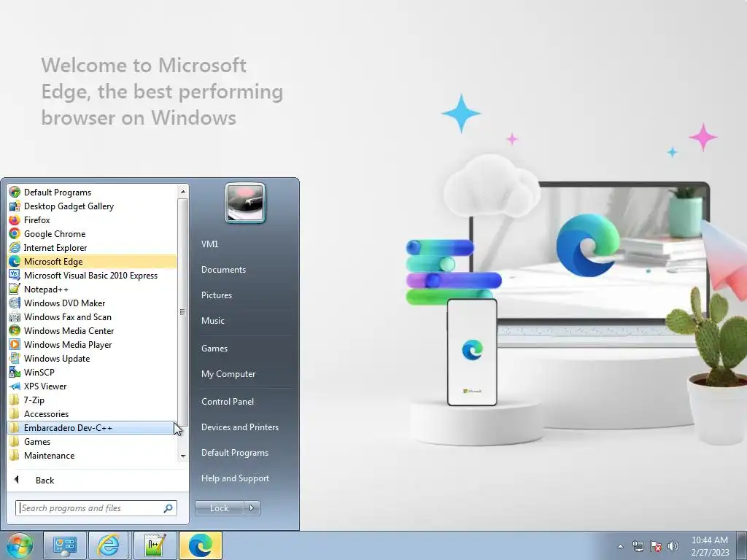
Task: Open Windows Update
Action: [x=92, y=358]
